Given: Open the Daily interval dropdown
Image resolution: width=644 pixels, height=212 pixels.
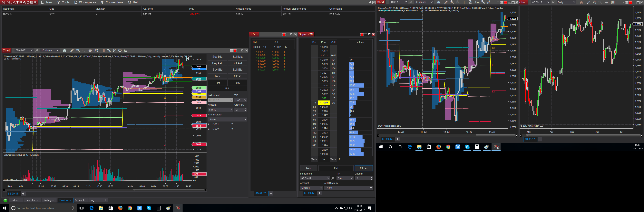Looking at the screenshot, I should 566,2.
